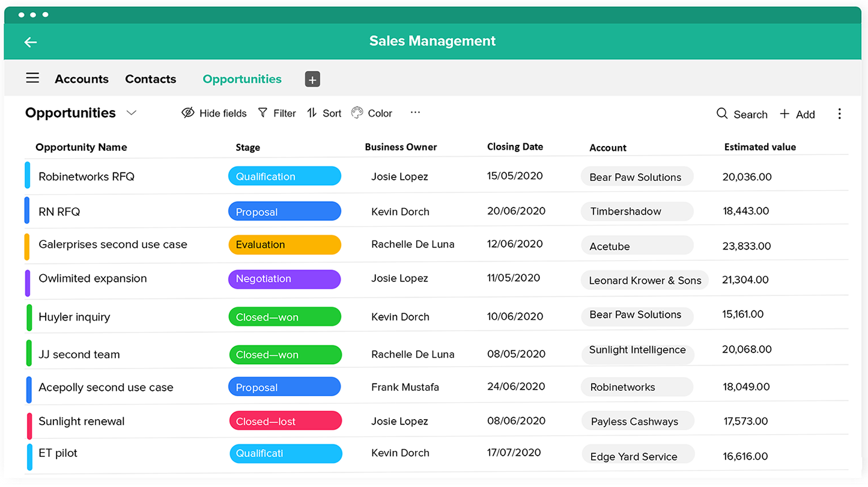Open the Huyler inquiry opportunity
Image resolution: width=868 pixels, height=487 pixels.
click(74, 317)
